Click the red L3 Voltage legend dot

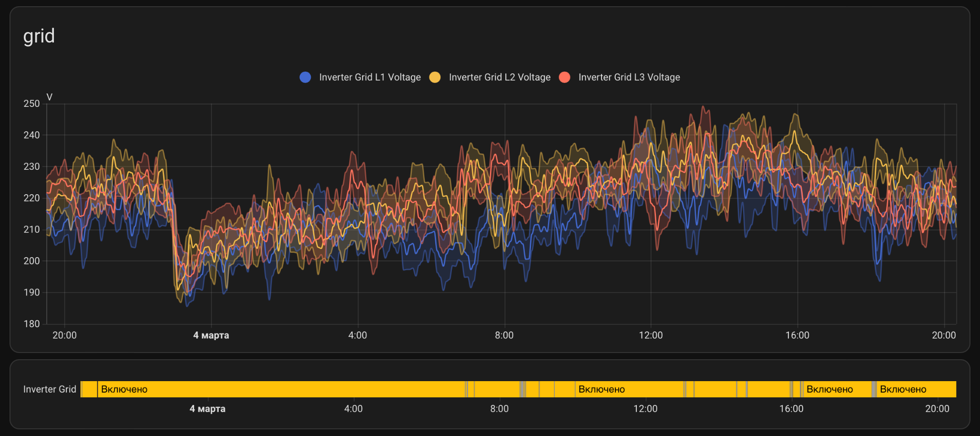point(564,77)
